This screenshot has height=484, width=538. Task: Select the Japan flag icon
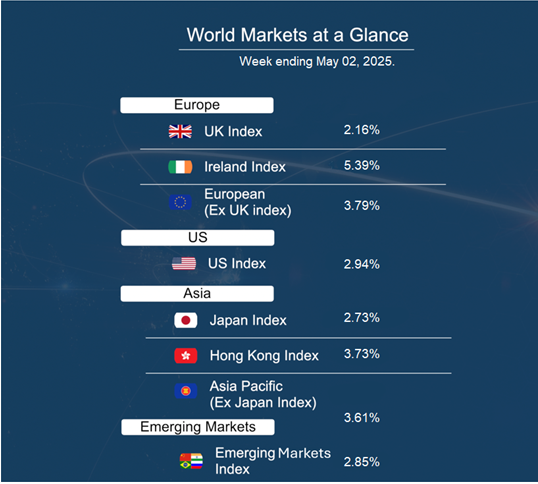click(x=186, y=320)
